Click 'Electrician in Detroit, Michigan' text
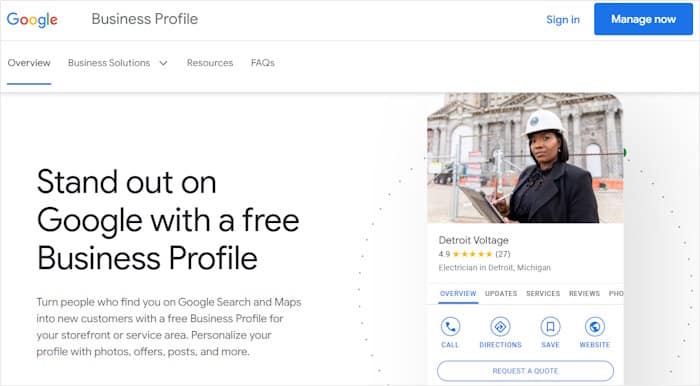This screenshot has height=386, width=700. [x=495, y=268]
